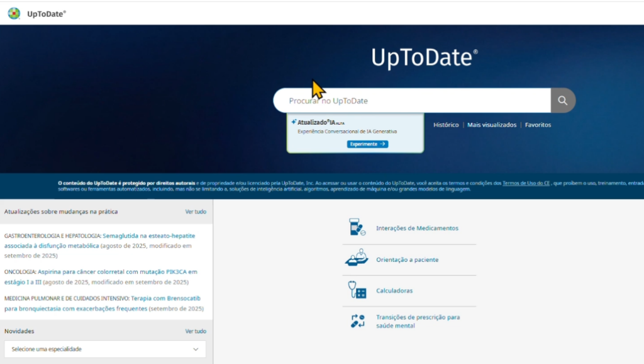The image size is (644, 364).
Task: Open Mais visualizados list
Action: (491, 125)
